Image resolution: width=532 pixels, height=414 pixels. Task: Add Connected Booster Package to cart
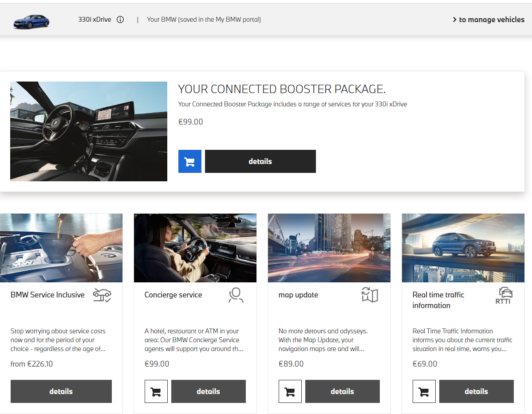pyautogui.click(x=189, y=161)
